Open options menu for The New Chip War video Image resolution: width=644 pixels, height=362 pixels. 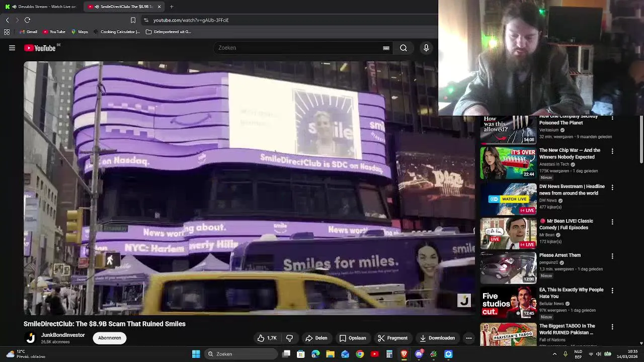612,151
